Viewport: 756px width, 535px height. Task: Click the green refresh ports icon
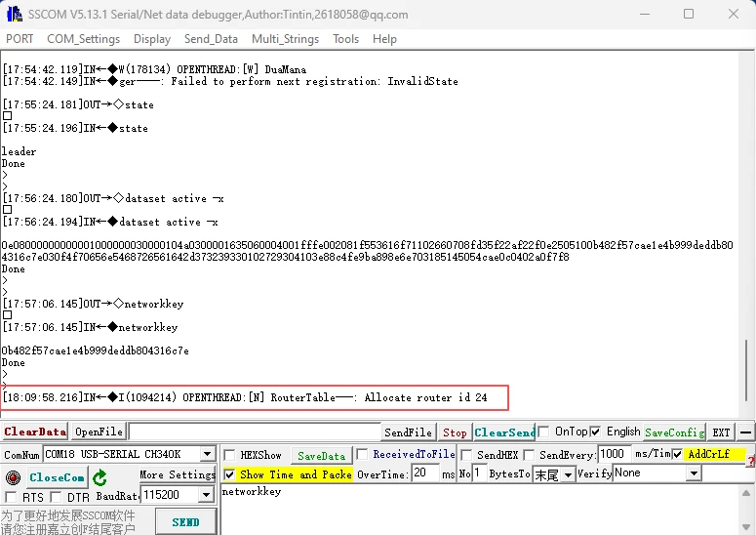coord(99,477)
